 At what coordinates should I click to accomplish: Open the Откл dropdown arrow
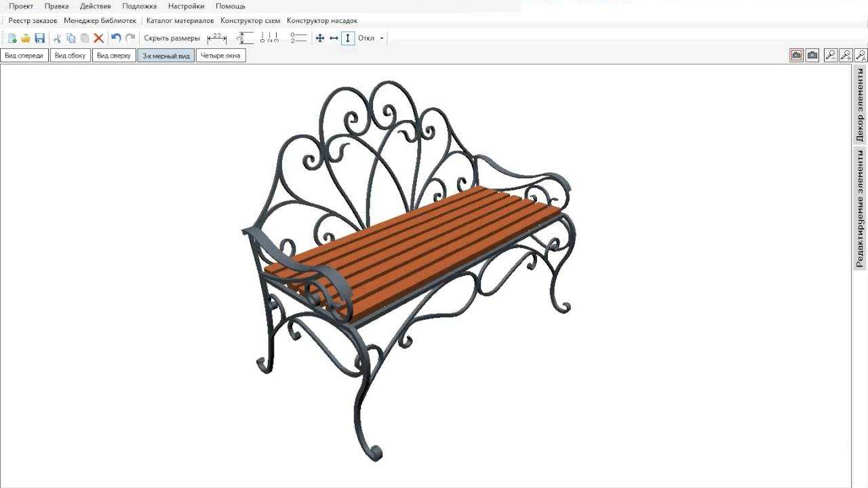pos(382,39)
